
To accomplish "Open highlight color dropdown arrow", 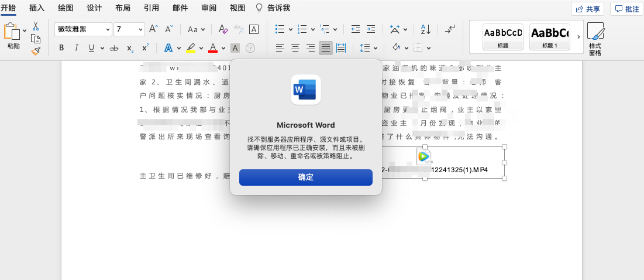I will [x=201, y=49].
